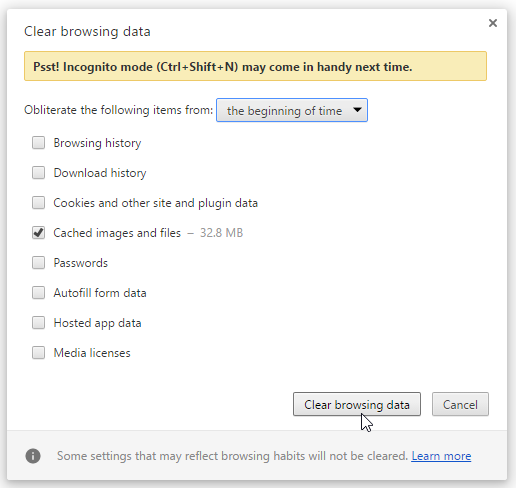This screenshot has width=516, height=488.
Task: Select the Autofill form data checkbox
Action: tap(38, 293)
